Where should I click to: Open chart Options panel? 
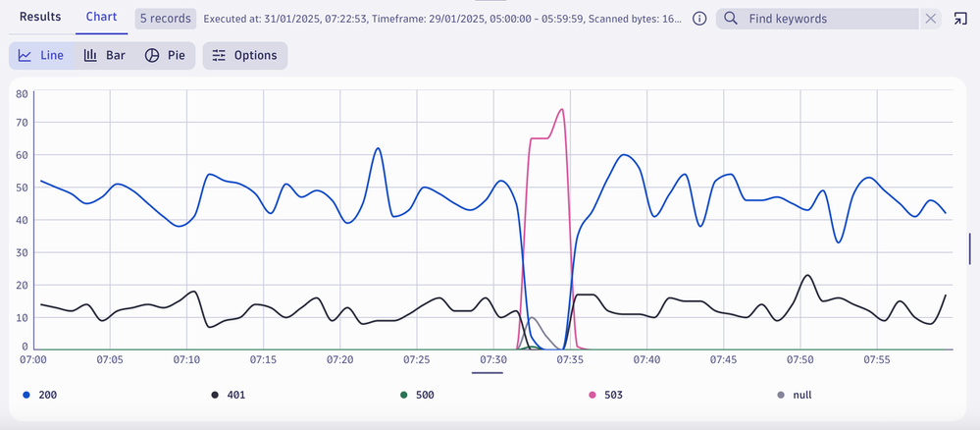coord(245,56)
